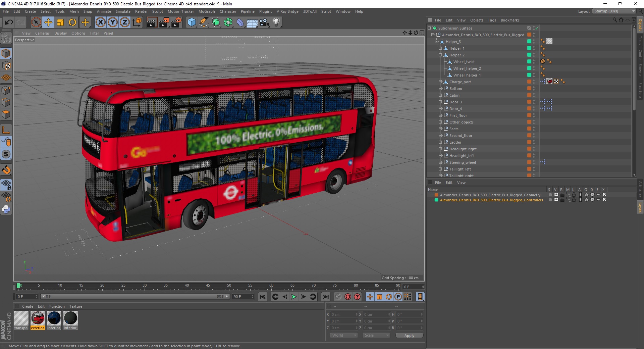Add a Cube primitive object
This screenshot has width=644, height=349.
[x=192, y=22]
